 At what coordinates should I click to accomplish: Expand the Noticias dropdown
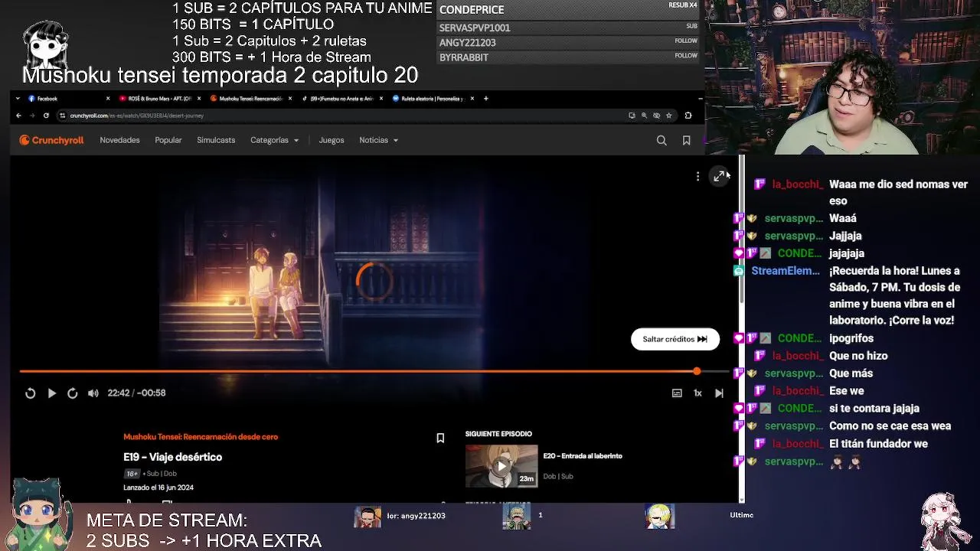(x=378, y=140)
